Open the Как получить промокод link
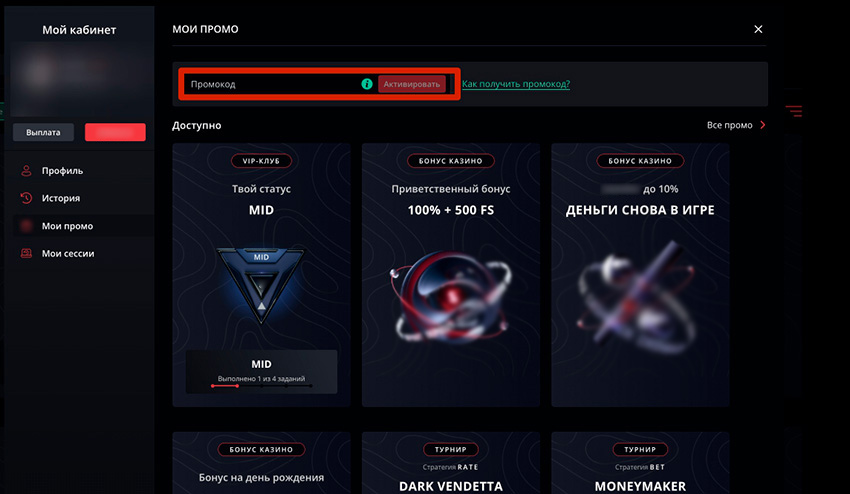 (516, 84)
